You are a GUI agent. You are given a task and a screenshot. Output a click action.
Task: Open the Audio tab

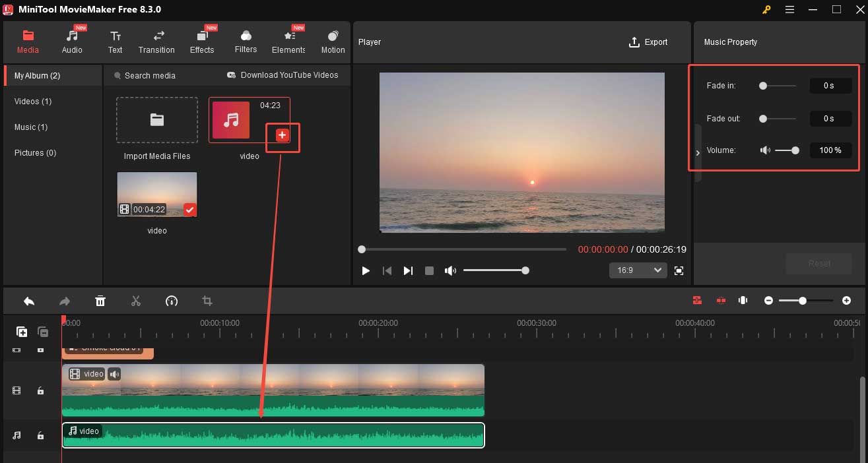pyautogui.click(x=73, y=42)
